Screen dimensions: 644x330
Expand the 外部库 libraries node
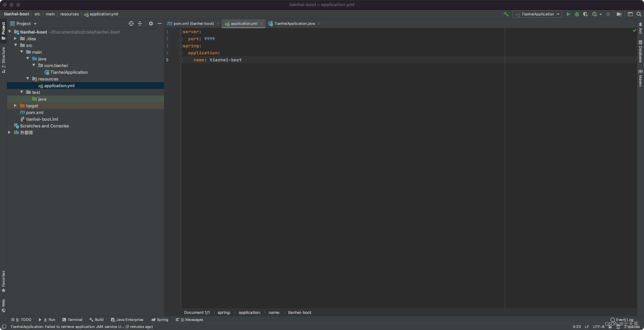pyautogui.click(x=9, y=132)
